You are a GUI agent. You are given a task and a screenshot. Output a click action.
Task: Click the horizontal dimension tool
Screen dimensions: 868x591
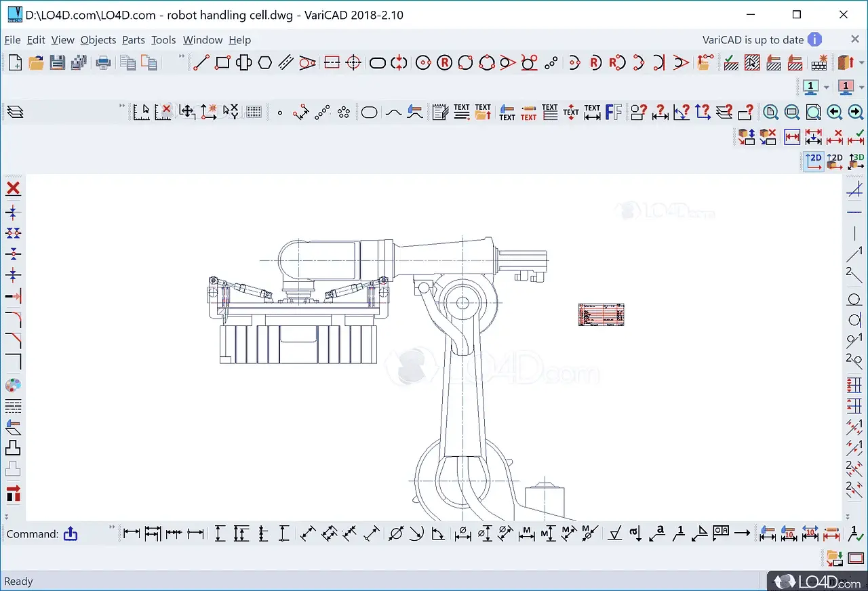[132, 533]
